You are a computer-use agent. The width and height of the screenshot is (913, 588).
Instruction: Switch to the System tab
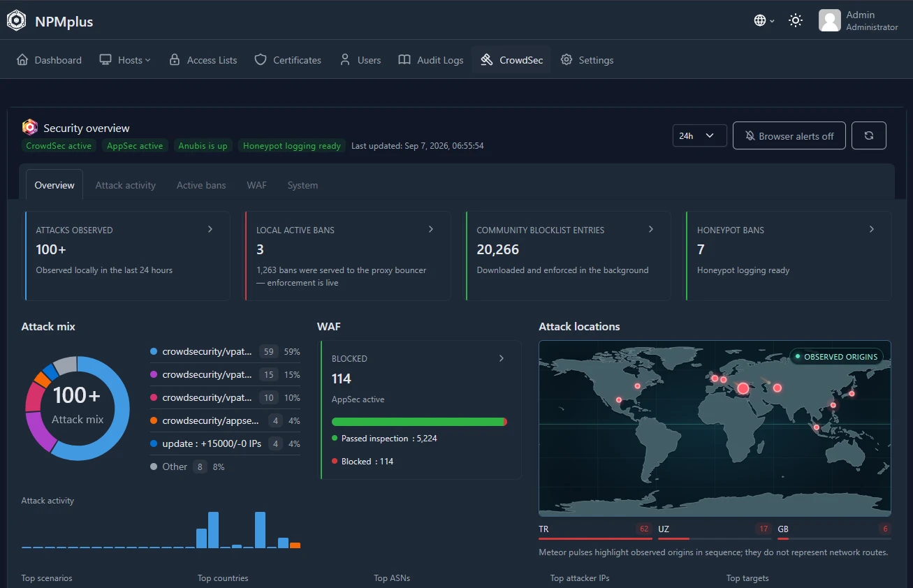tap(302, 185)
